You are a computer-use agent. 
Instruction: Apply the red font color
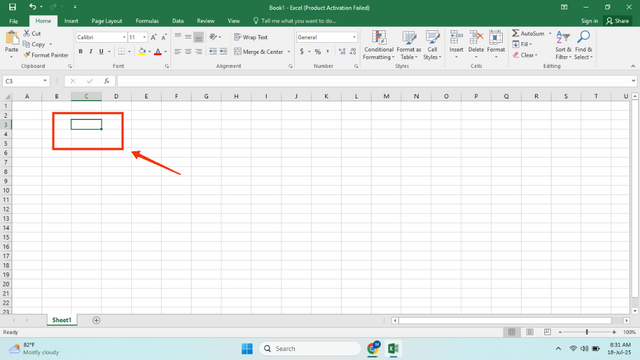pyautogui.click(x=158, y=51)
